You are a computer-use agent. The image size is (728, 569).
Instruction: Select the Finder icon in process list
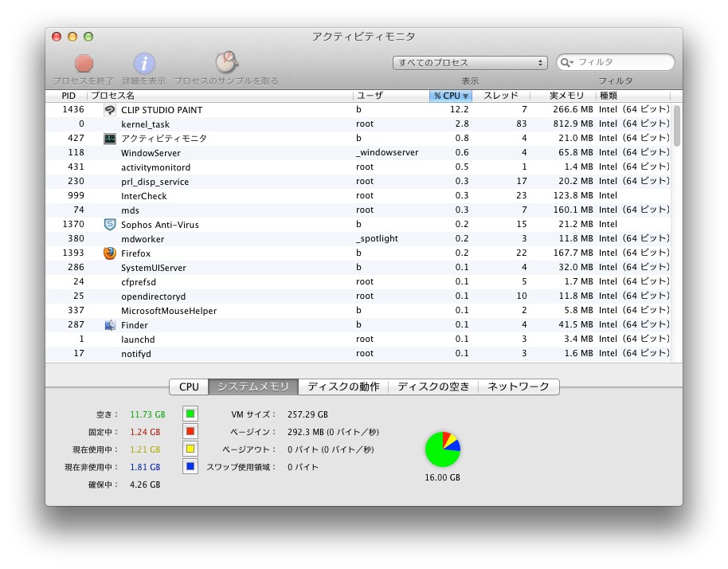(x=110, y=325)
